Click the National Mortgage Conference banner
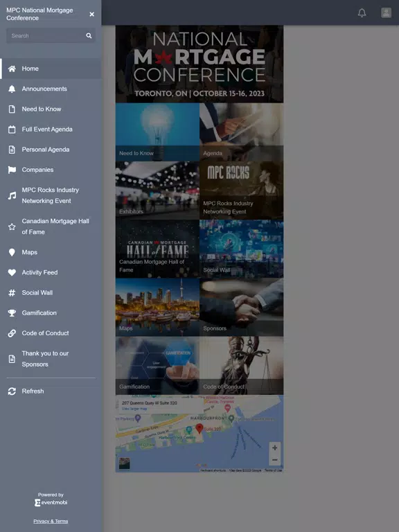Image resolution: width=399 pixels, height=532 pixels. tap(199, 64)
